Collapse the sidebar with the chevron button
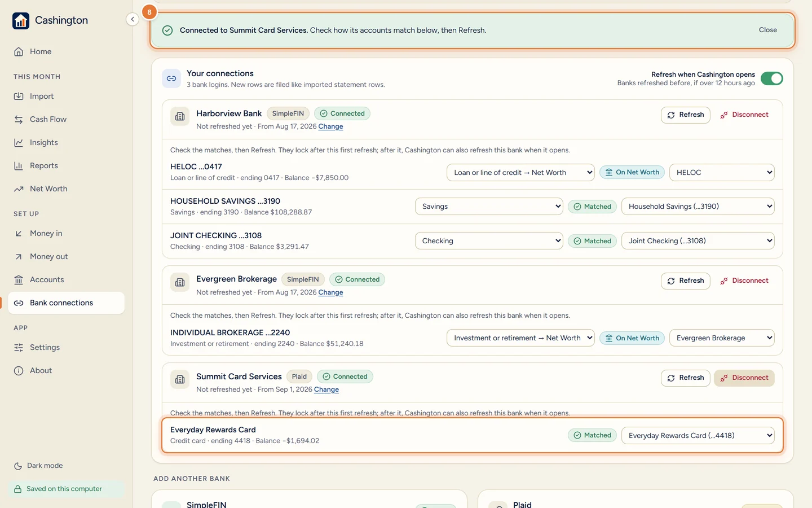812x508 pixels. (133, 19)
